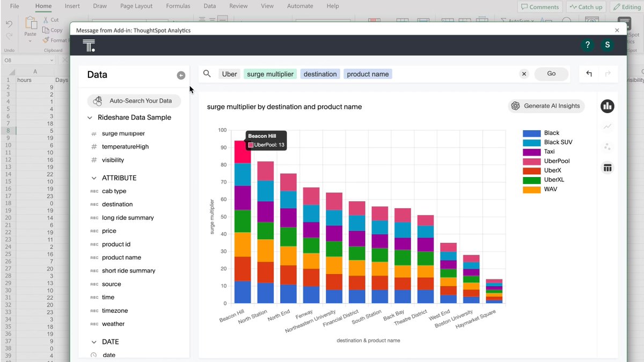Select price attribute in the Data panel
The image size is (644, 362).
click(x=109, y=231)
